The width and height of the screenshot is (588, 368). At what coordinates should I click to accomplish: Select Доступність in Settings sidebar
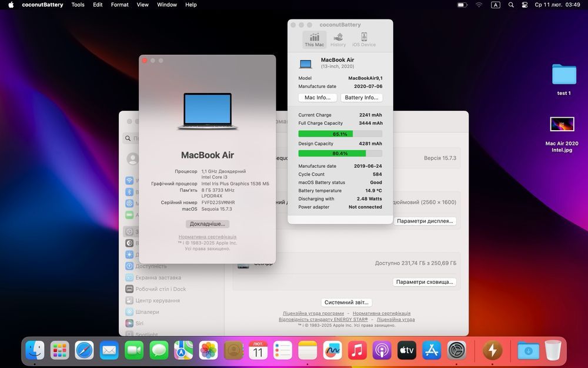tap(151, 266)
